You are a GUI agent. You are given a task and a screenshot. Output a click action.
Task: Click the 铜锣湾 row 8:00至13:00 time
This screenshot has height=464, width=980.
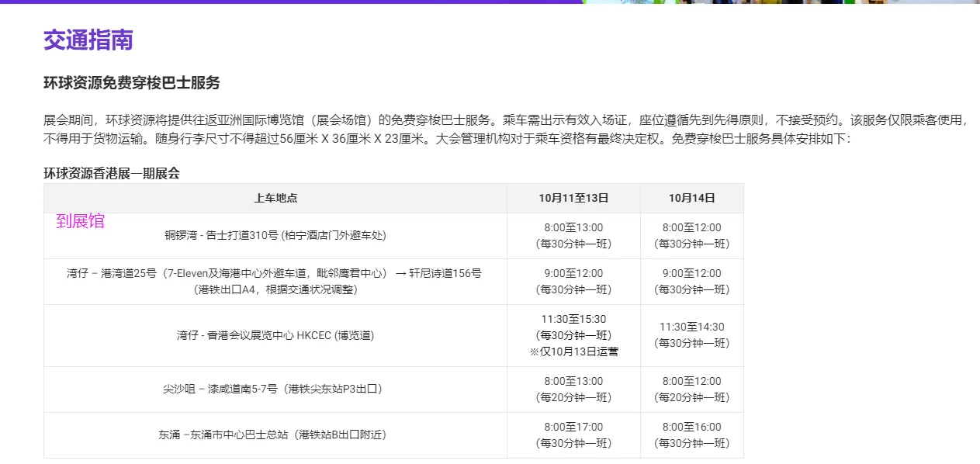tap(573, 227)
